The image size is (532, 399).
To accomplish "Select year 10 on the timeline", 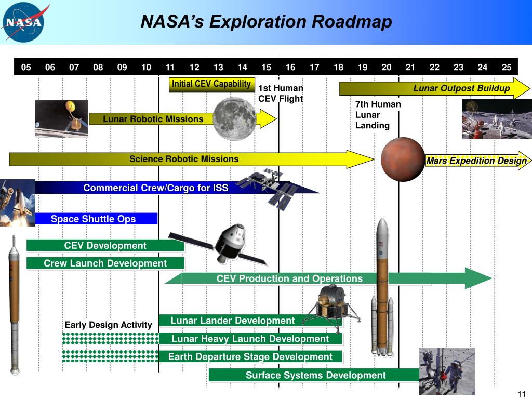I will (146, 67).
